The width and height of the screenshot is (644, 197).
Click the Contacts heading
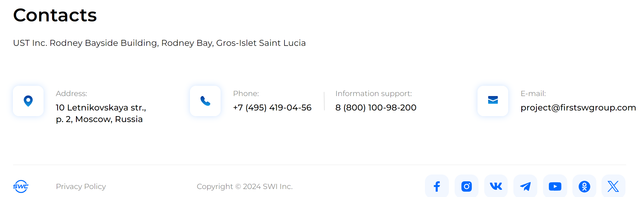[x=55, y=15]
